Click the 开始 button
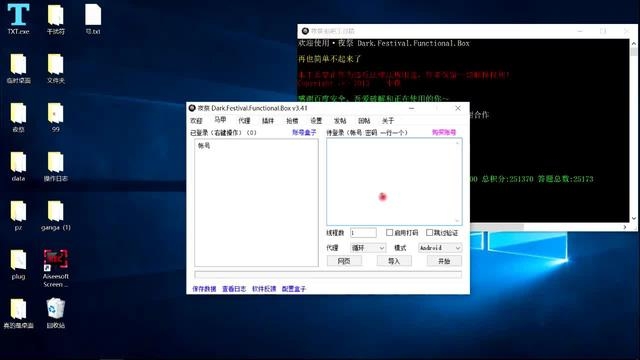 444,261
